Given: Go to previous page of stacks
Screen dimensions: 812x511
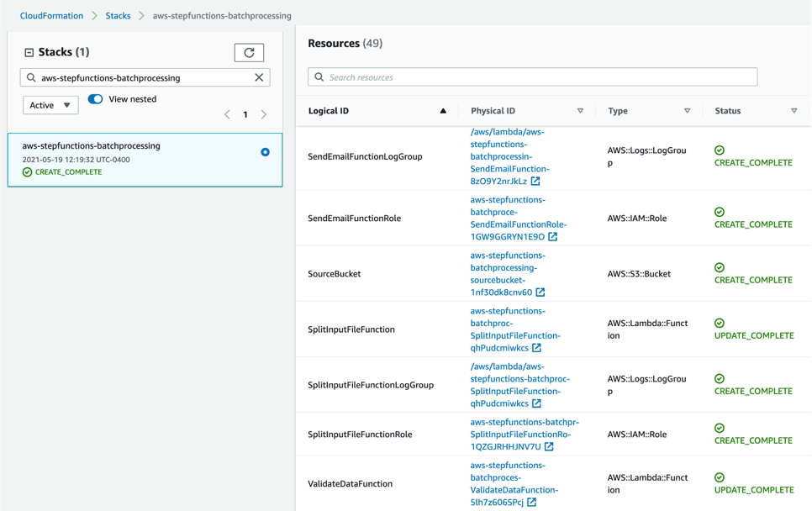Looking at the screenshot, I should click(227, 114).
